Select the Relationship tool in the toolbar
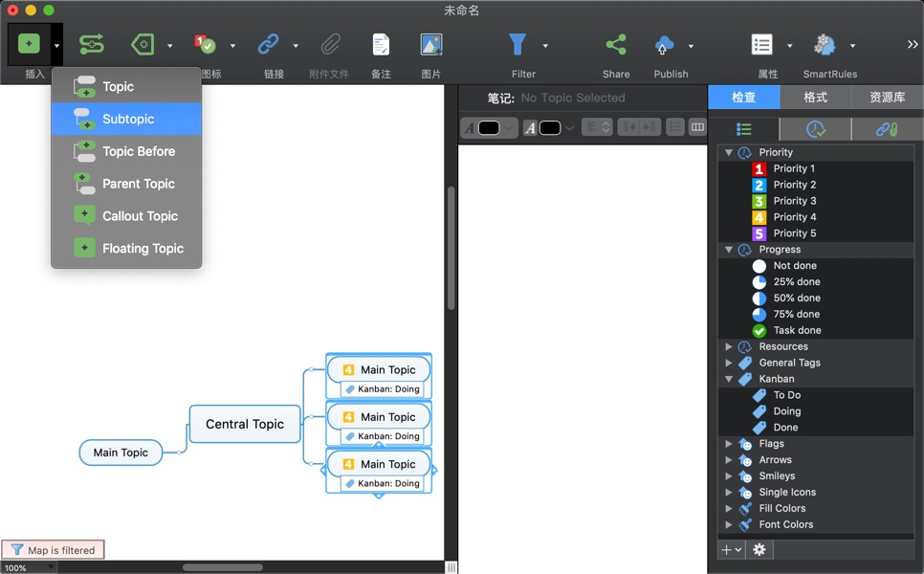This screenshot has width=924, height=574. click(91, 44)
